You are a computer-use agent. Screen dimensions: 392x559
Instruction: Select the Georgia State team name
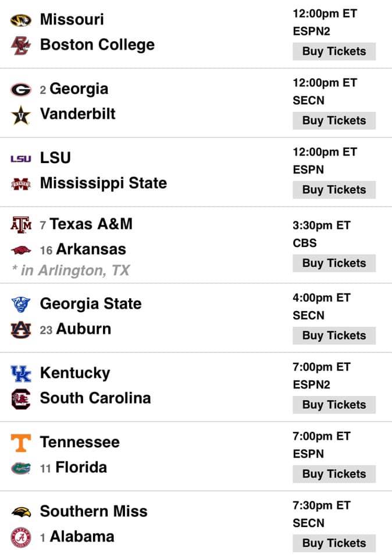[x=90, y=304]
